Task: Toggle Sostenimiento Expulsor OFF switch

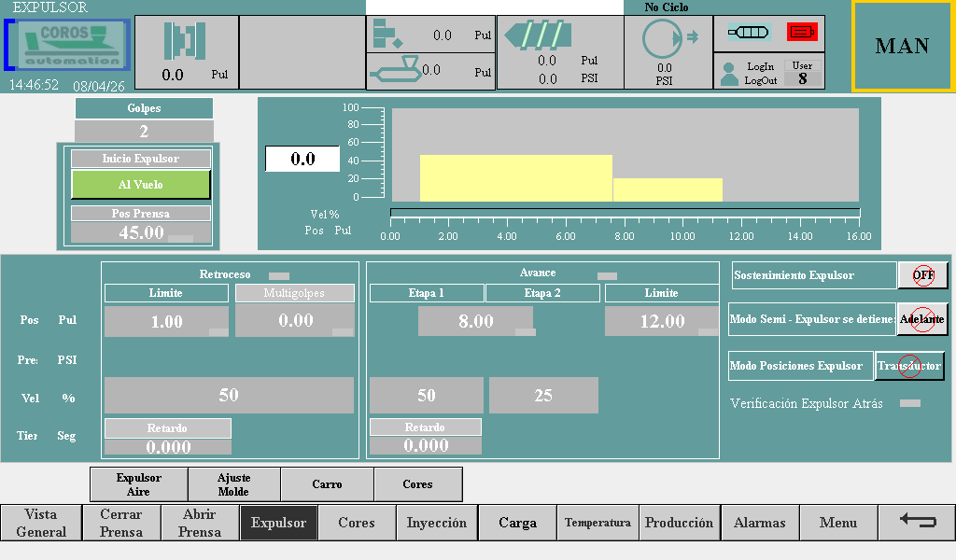Action: 922,275
